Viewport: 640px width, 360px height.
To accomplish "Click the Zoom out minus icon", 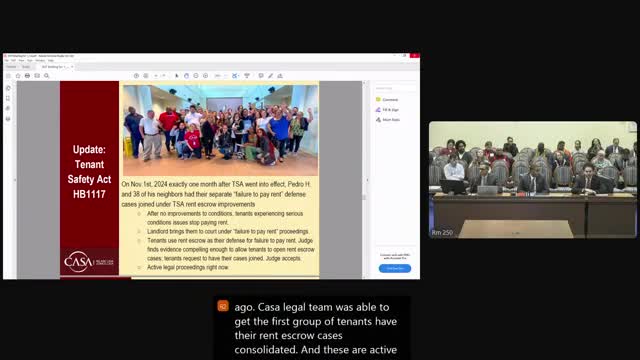I will 196,76.
